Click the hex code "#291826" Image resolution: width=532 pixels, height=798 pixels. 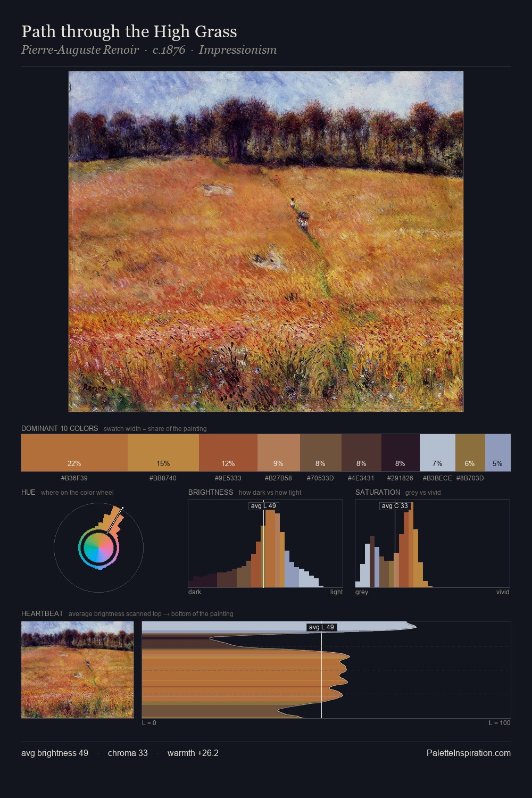pos(400,478)
